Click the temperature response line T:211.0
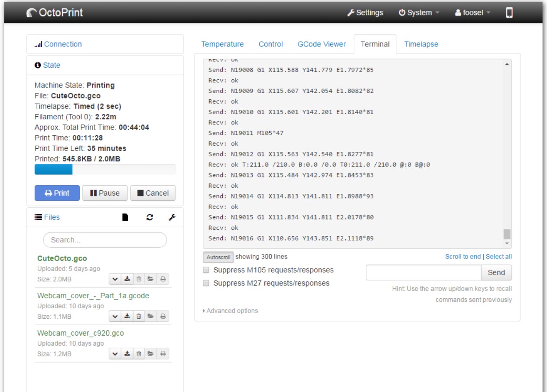The width and height of the screenshot is (547, 392). point(319,164)
